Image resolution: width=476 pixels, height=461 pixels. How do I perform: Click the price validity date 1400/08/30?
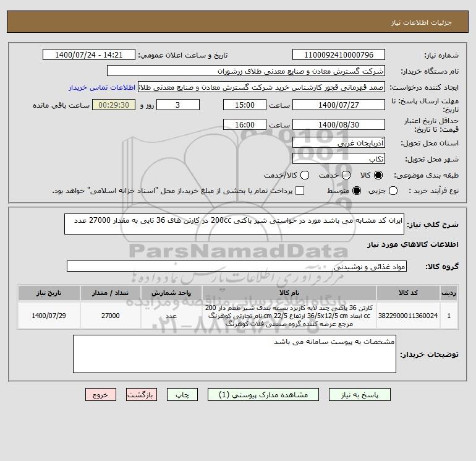[339, 124]
